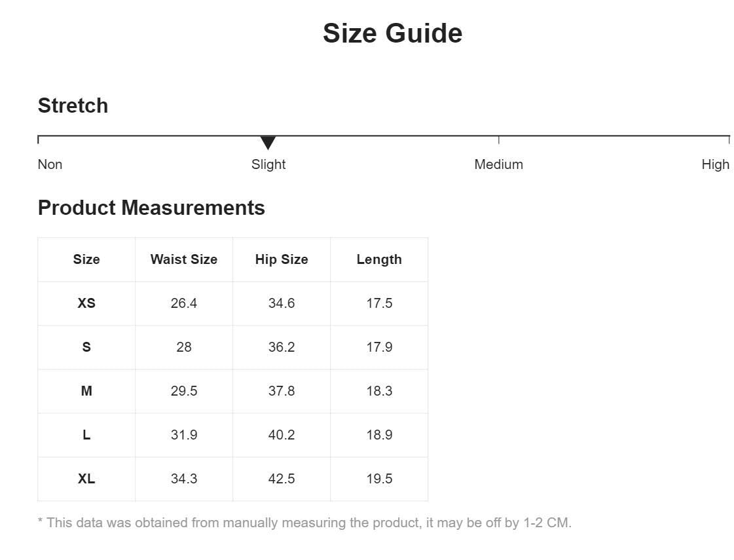Click the L size row label
Screen dimensions: 734x560
tap(86, 435)
